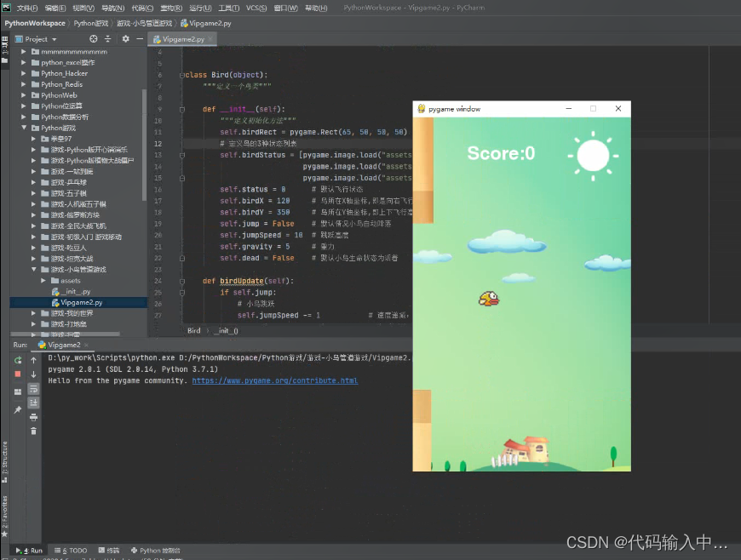Expand the mmmmmmmmmmmm folder

point(24,51)
